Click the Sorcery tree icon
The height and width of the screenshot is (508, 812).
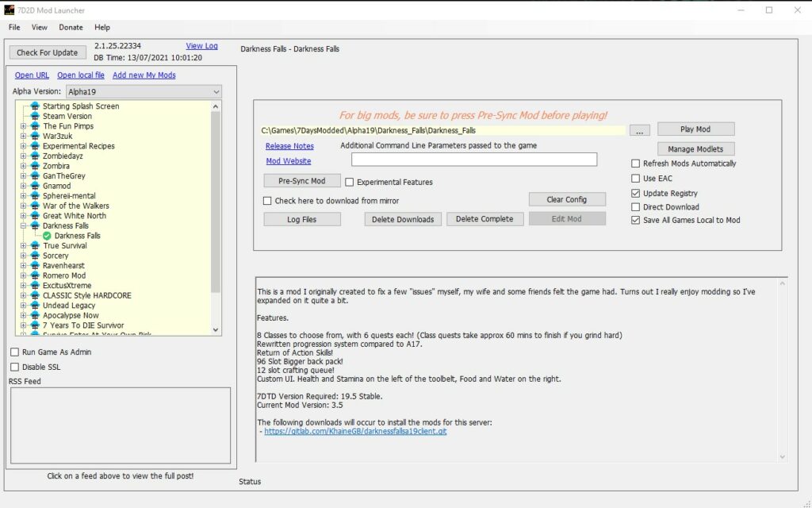pyautogui.click(x=35, y=256)
